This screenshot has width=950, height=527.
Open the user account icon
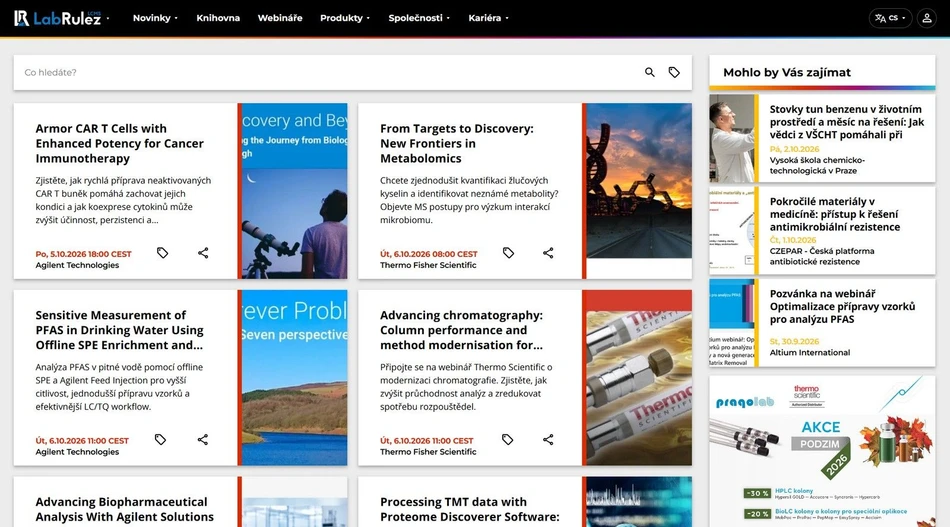(926, 18)
